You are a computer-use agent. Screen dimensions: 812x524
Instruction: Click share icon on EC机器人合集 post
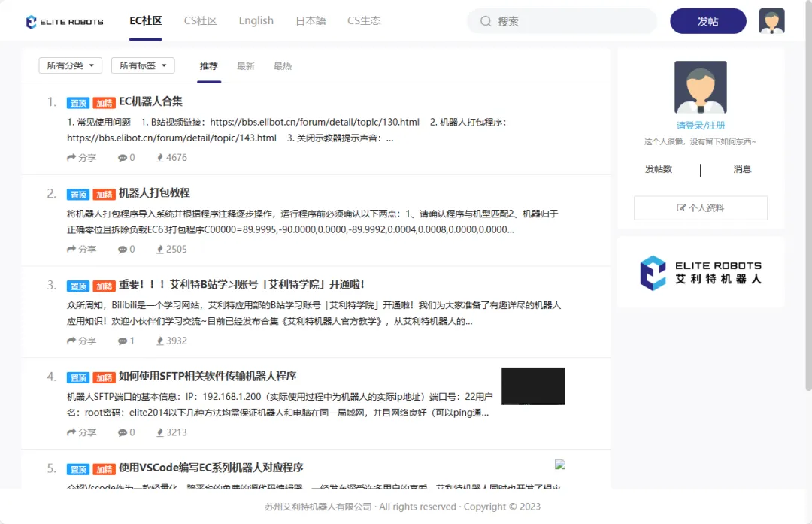[x=72, y=158]
